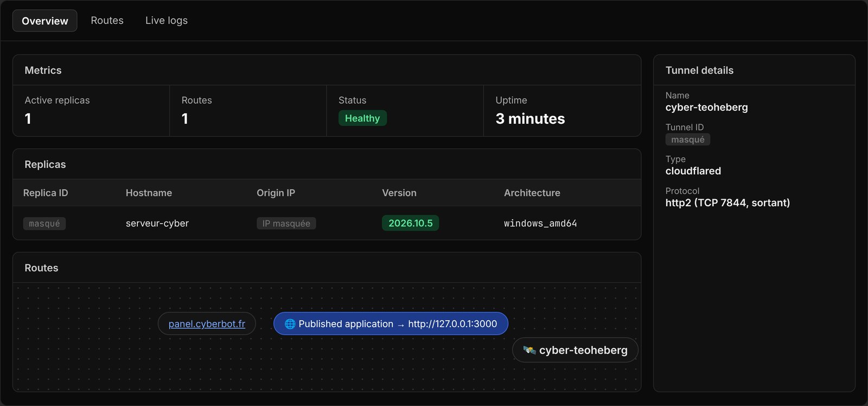Click the Routes count in Metrics
868x406 pixels.
[185, 119]
